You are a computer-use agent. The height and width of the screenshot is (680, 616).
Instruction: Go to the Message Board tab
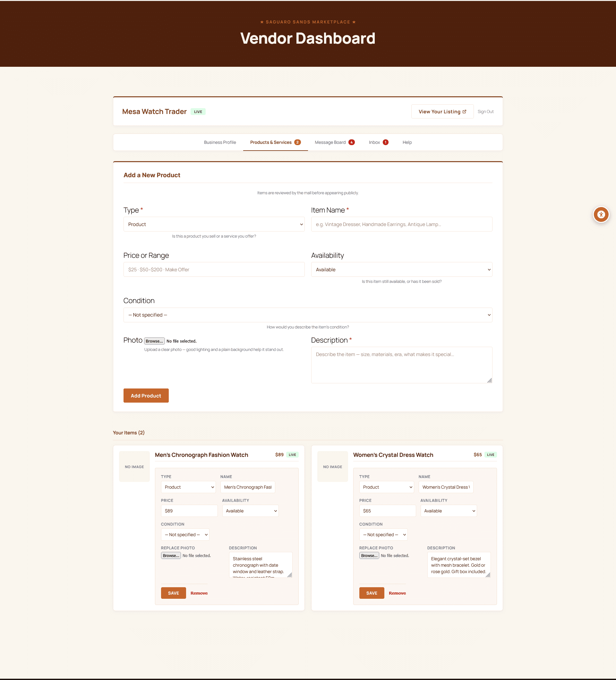335,142
